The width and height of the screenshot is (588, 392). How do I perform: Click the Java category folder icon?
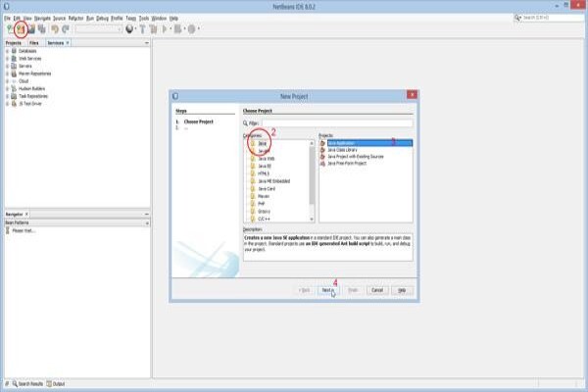coord(253,143)
